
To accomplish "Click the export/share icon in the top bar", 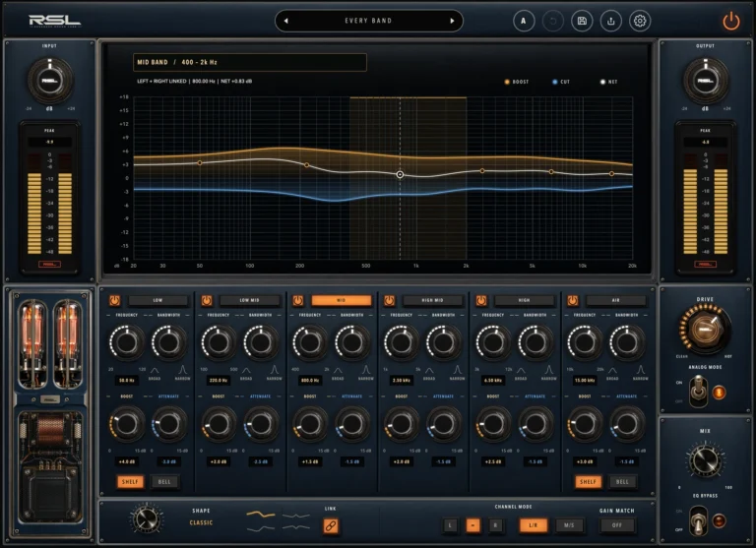I will tap(611, 21).
